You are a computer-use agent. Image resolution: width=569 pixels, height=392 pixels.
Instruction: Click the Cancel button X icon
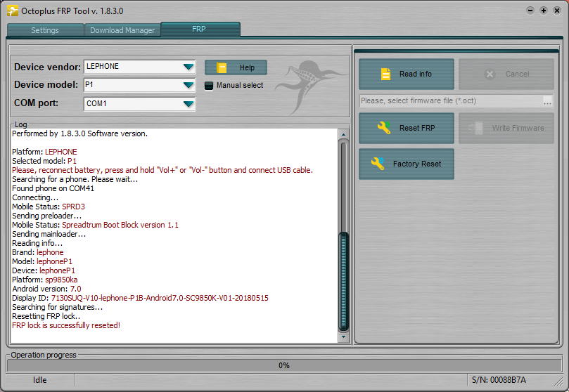[x=490, y=74]
